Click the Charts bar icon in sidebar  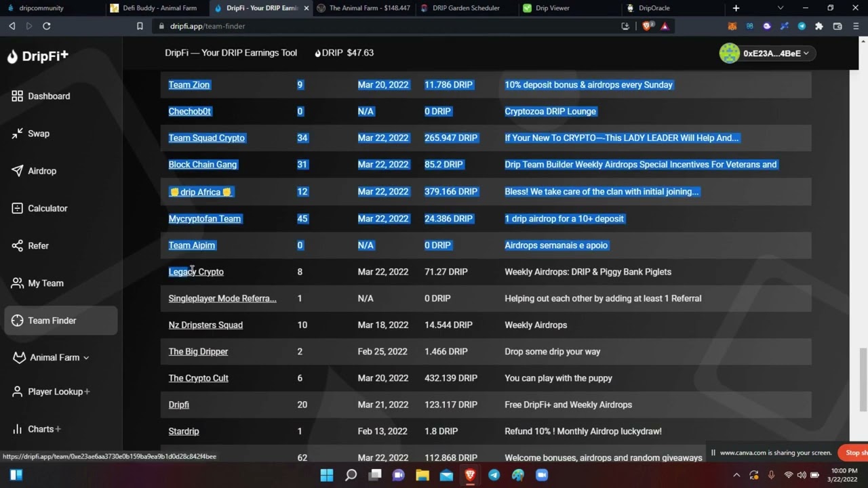coord(17,429)
